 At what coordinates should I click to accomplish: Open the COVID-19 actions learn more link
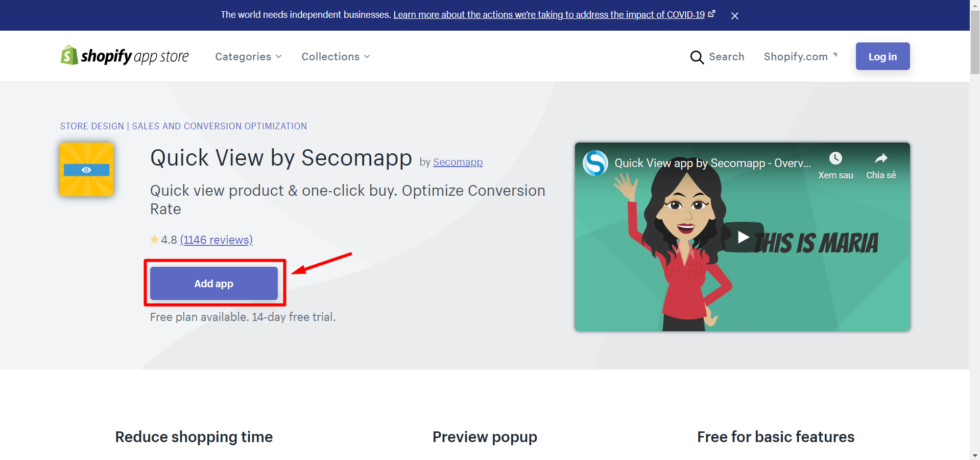click(549, 15)
